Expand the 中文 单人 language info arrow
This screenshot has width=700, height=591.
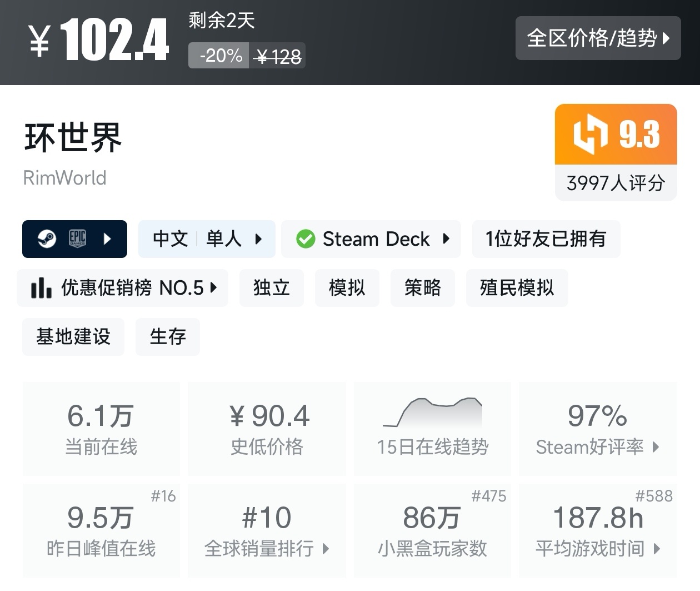[258, 239]
